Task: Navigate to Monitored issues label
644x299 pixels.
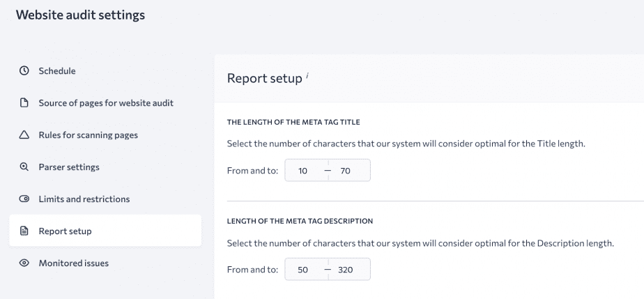Action: (73, 263)
